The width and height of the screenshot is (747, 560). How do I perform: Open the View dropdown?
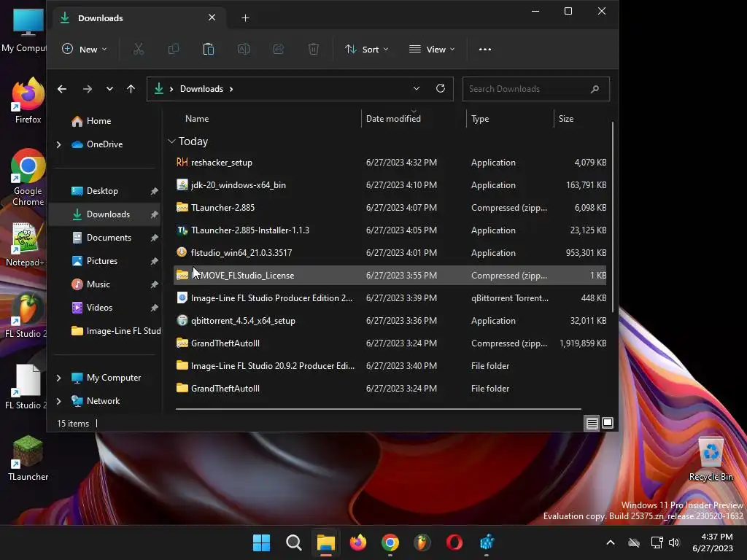[x=432, y=49]
